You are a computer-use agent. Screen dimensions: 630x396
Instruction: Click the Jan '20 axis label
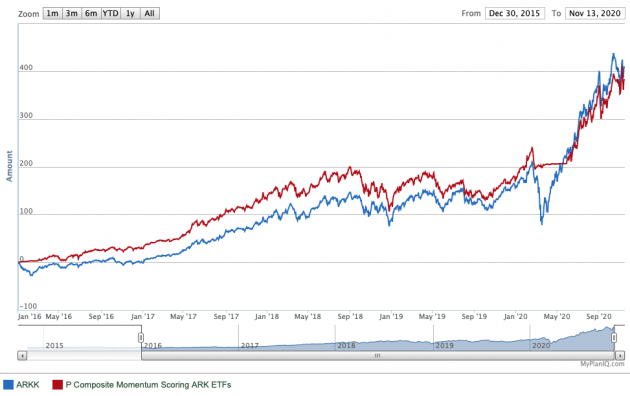(515, 316)
